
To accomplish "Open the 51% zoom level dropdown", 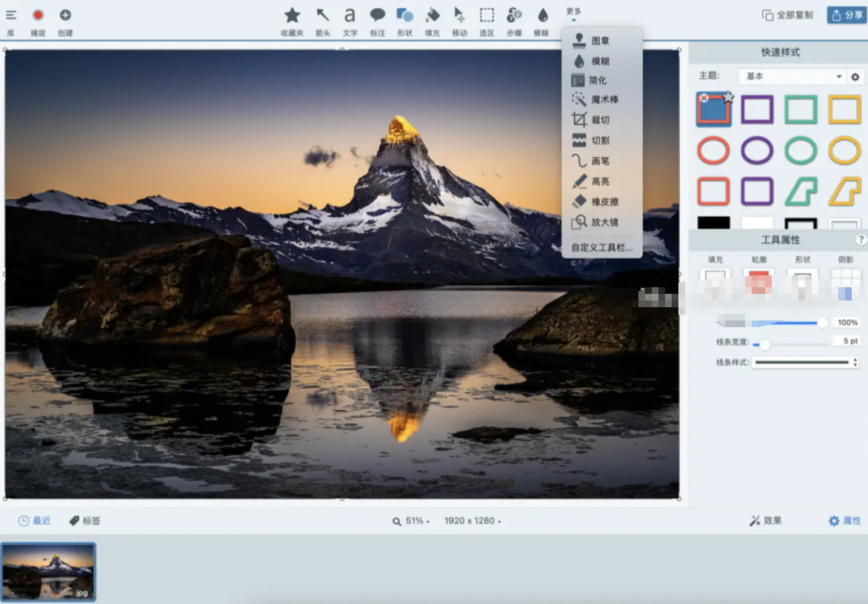I will tap(411, 521).
